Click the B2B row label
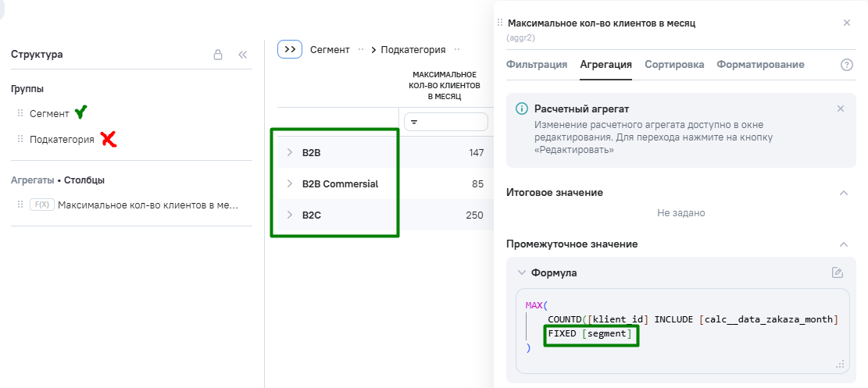This screenshot has height=388, width=868. tap(312, 153)
